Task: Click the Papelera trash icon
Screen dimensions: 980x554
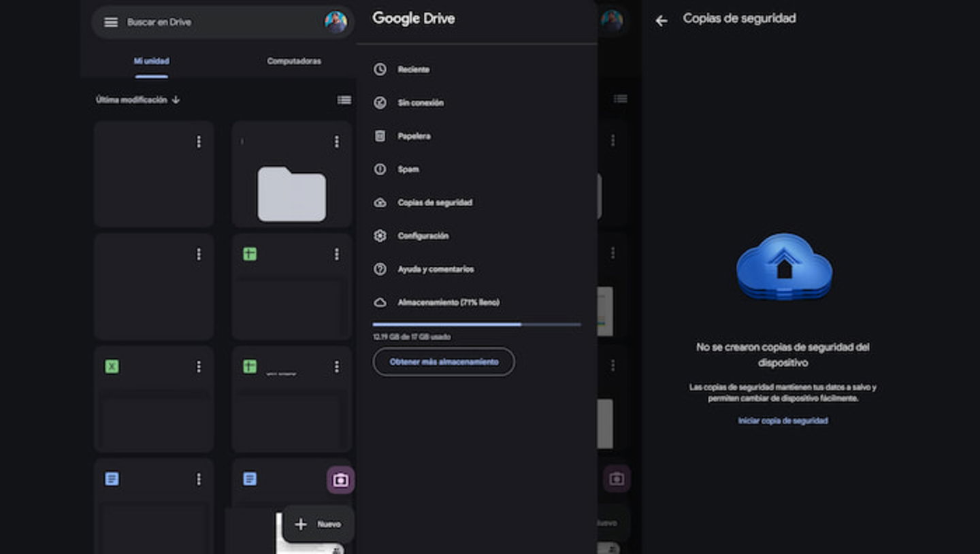Action: (x=380, y=136)
